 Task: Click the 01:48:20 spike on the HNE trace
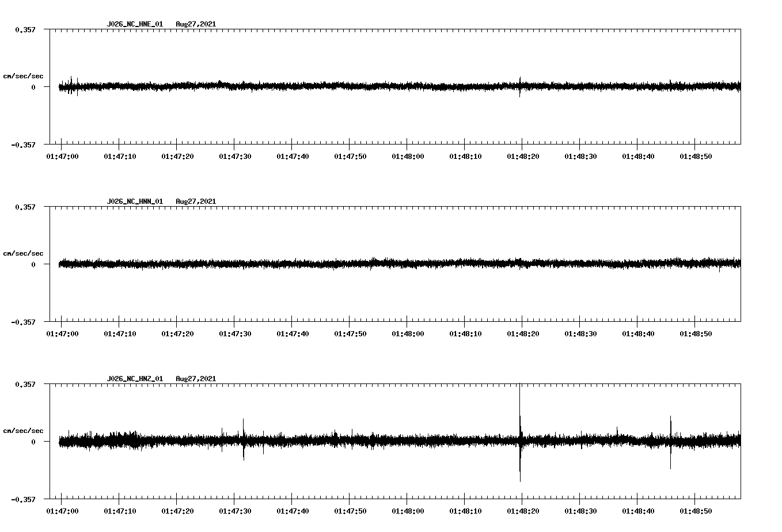(x=520, y=87)
